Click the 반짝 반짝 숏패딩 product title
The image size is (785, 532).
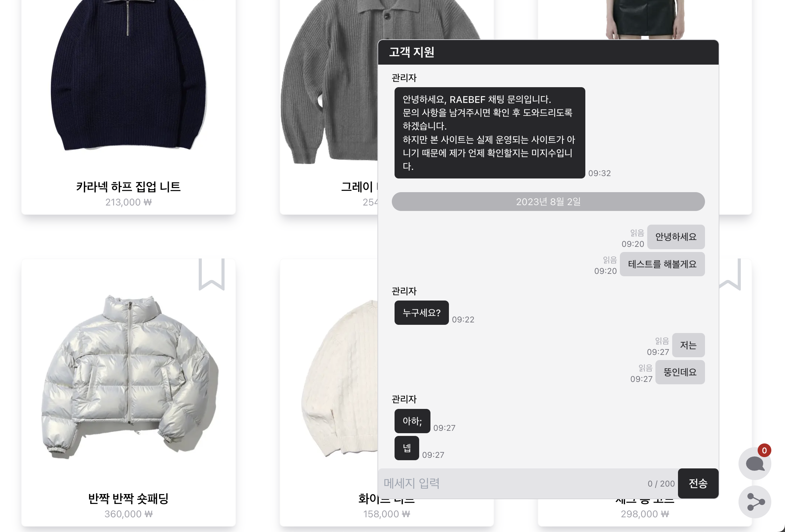tap(128, 498)
